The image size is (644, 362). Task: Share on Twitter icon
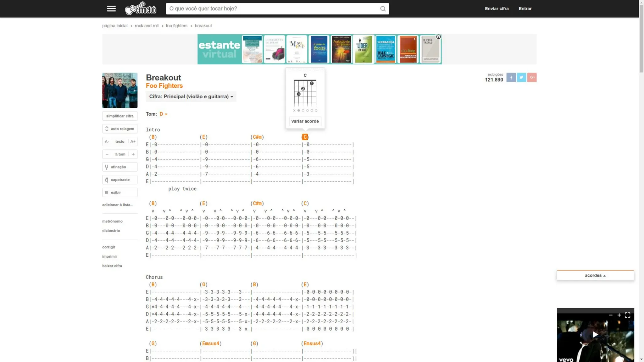coord(521,77)
